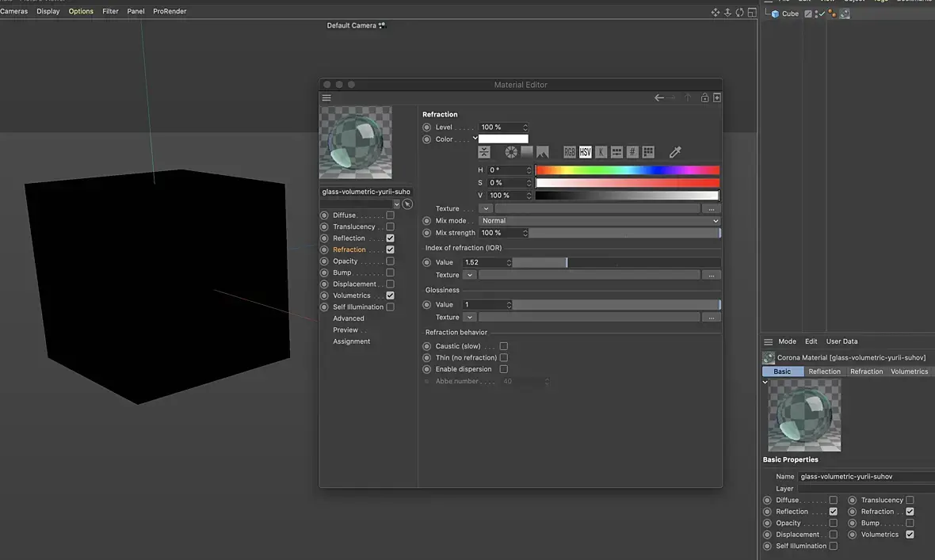This screenshot has width=935, height=560.
Task: Disable Reflection channel in Material Editor
Action: [390, 238]
